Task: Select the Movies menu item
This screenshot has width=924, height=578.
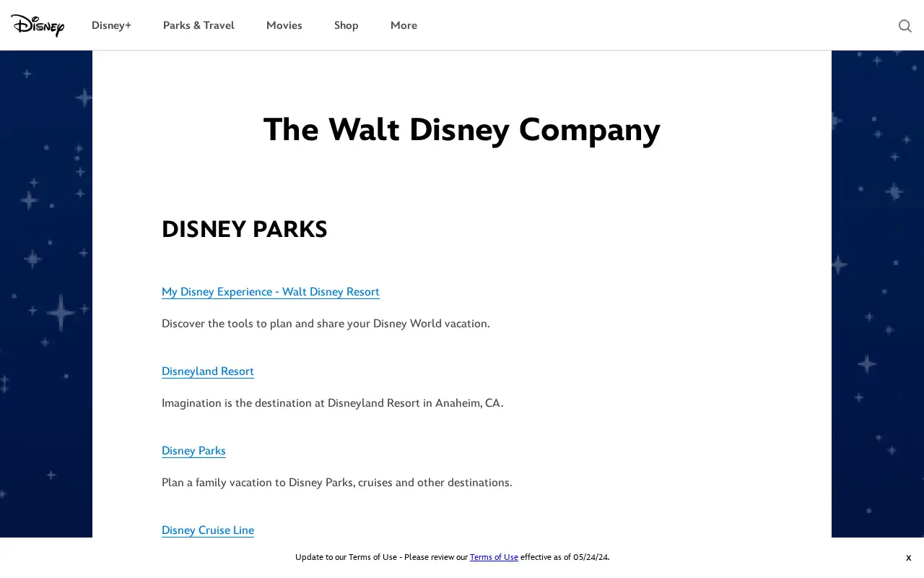Action: pos(284,25)
